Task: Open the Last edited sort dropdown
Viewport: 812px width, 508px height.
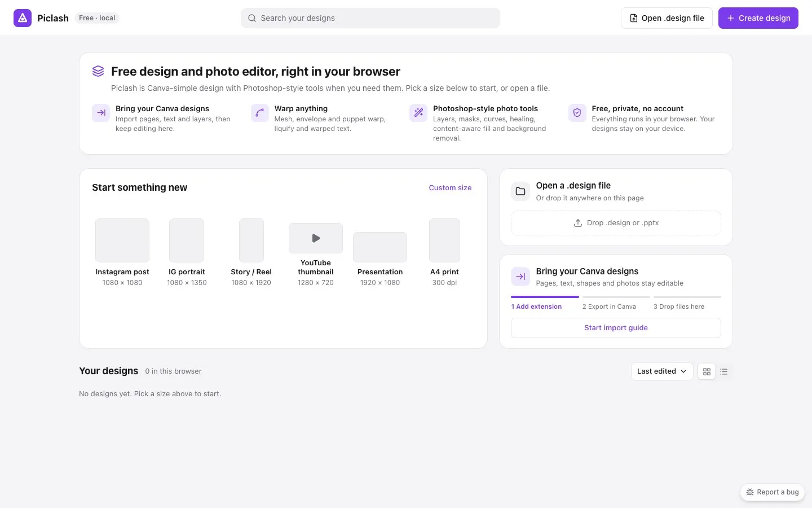Action: (662, 371)
